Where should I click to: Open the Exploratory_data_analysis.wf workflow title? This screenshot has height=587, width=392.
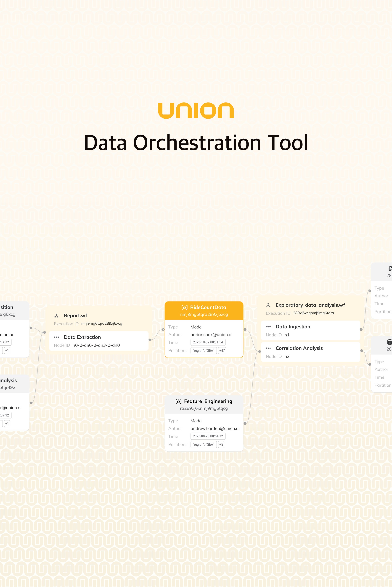pos(310,305)
